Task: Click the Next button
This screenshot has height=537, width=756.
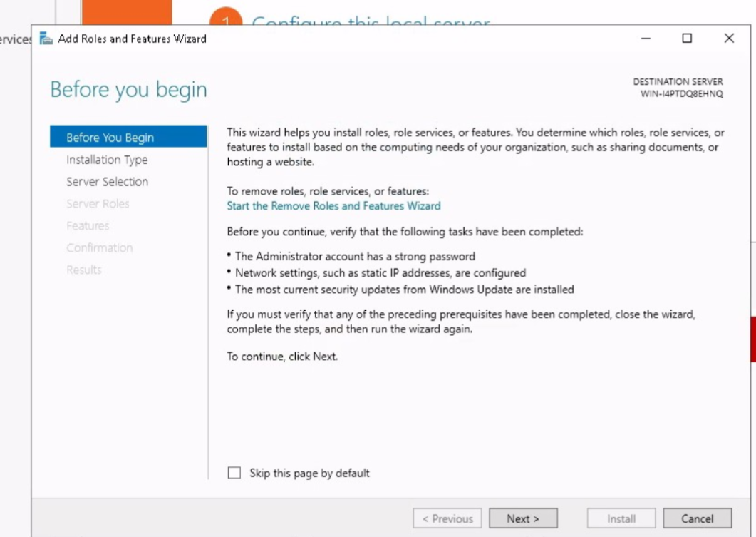Action: coord(523,518)
